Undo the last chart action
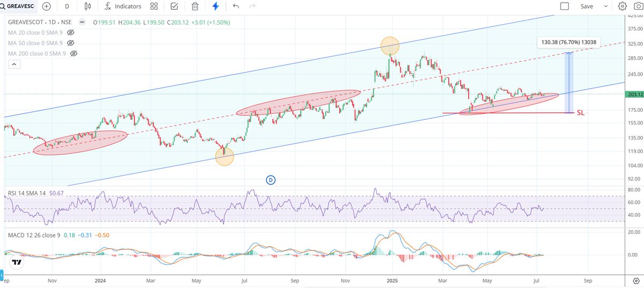Viewport: 644px width, 288px height. coord(236,6)
